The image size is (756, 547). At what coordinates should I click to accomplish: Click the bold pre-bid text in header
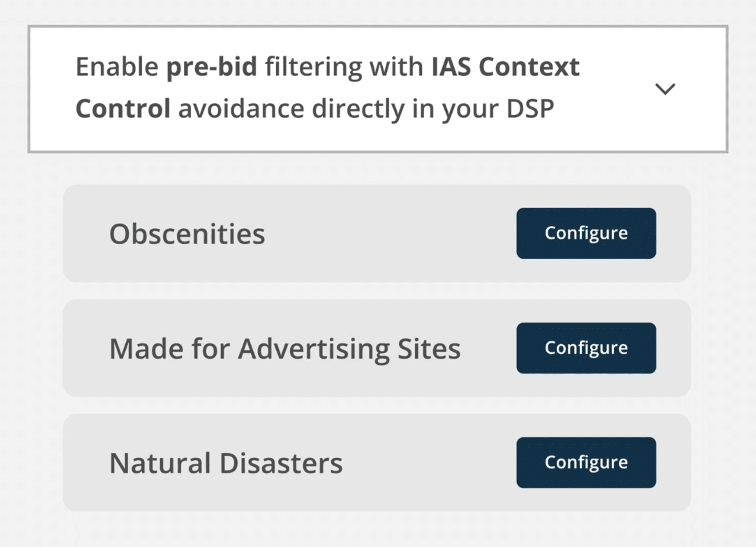(x=212, y=66)
